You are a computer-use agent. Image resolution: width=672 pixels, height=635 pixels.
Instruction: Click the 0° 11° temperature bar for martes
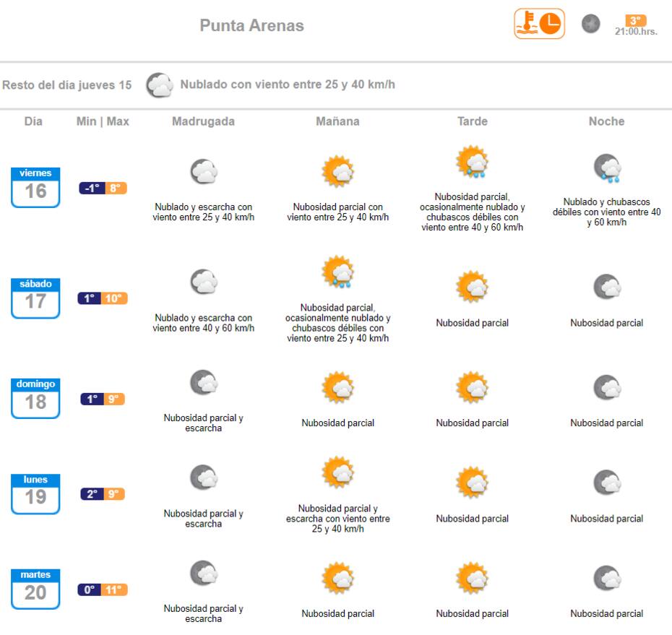tap(103, 589)
